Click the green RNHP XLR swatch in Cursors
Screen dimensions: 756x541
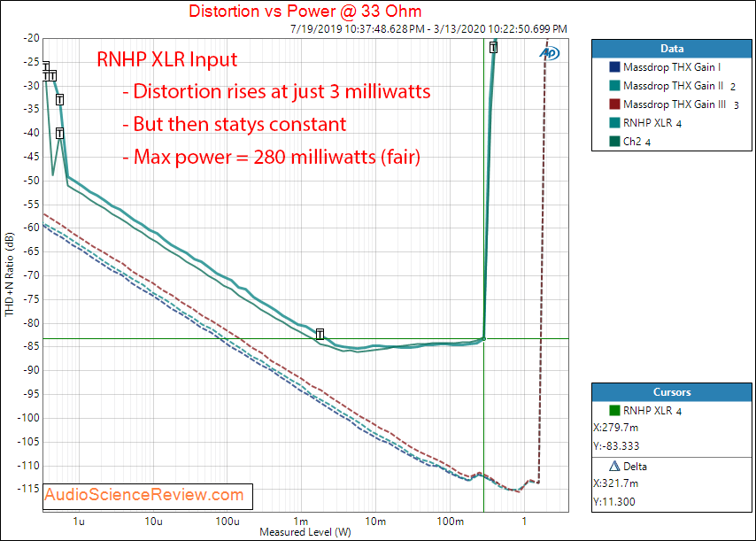tap(614, 410)
